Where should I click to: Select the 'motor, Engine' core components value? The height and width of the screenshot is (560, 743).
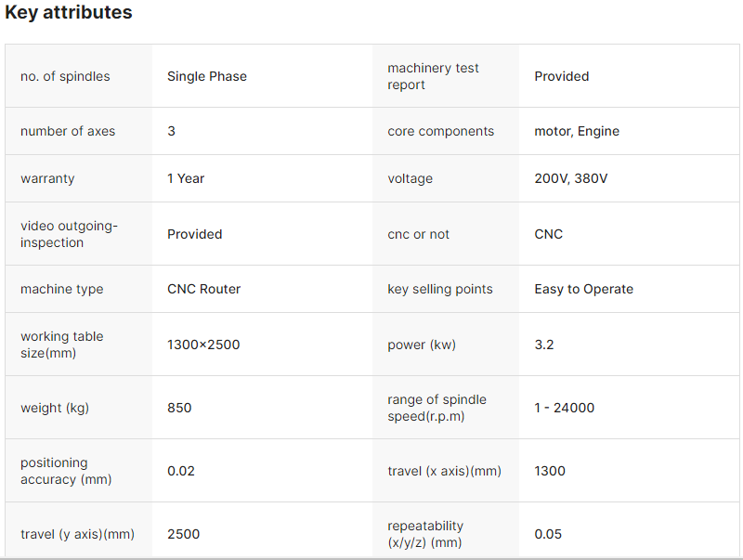tap(577, 131)
